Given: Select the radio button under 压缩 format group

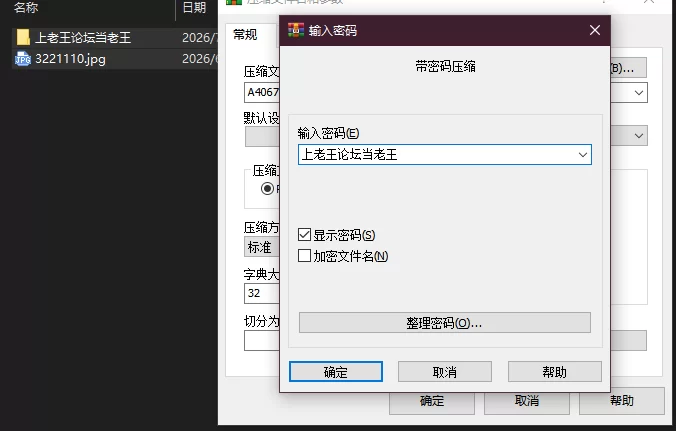Looking at the screenshot, I should 267,189.
